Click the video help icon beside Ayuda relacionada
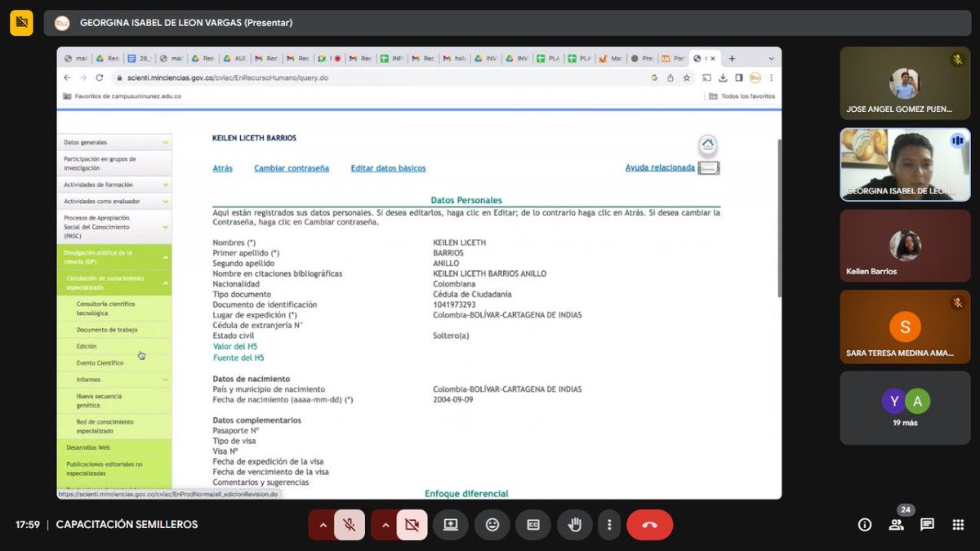Image resolution: width=980 pixels, height=551 pixels. pos(710,168)
